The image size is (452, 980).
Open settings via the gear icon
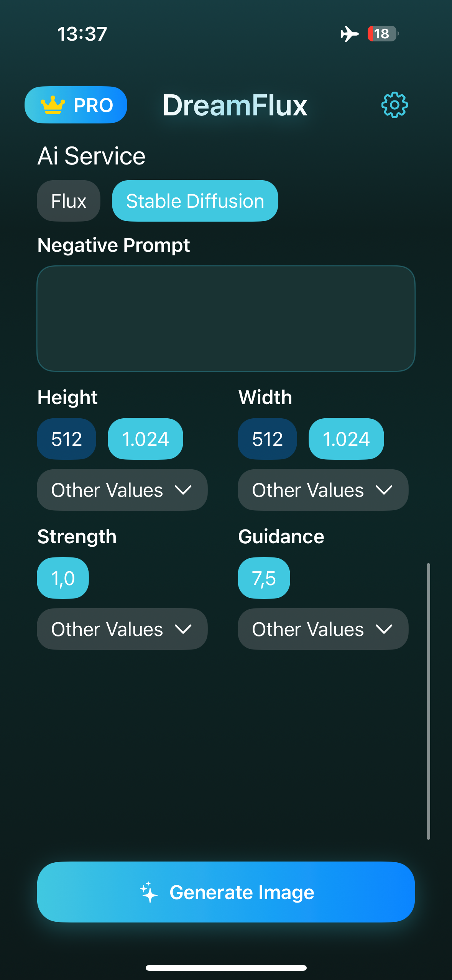pos(394,105)
